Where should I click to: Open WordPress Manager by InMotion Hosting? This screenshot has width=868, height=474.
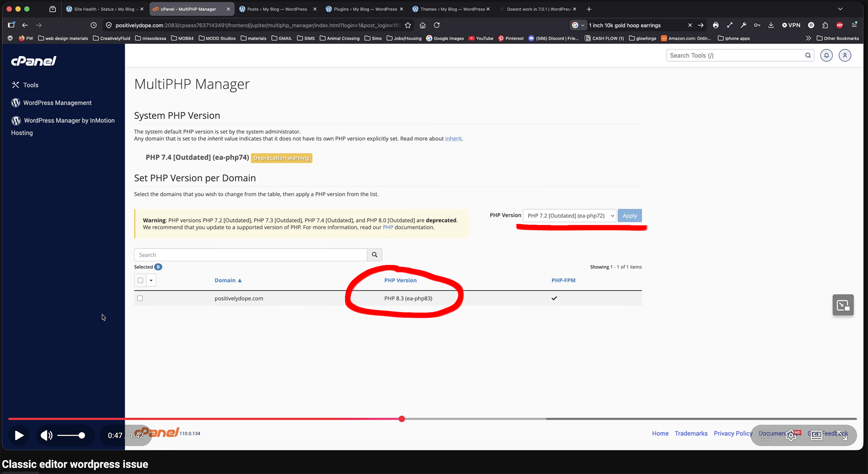[x=63, y=126]
